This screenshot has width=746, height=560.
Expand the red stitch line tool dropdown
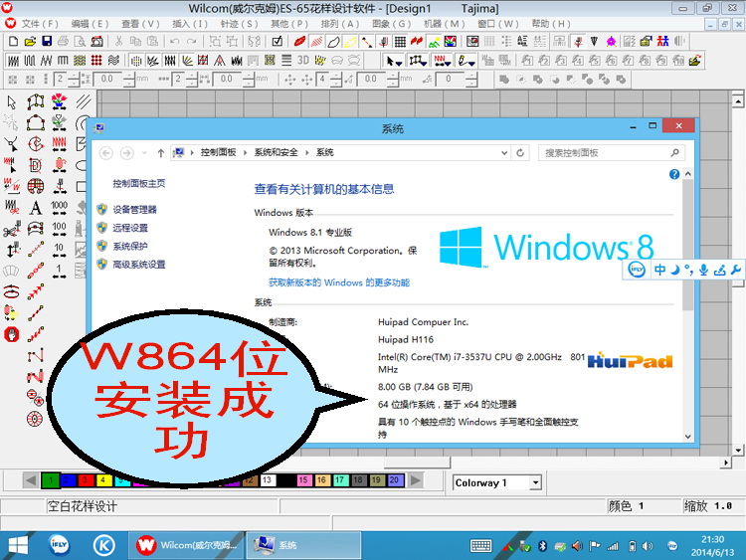coord(449,63)
